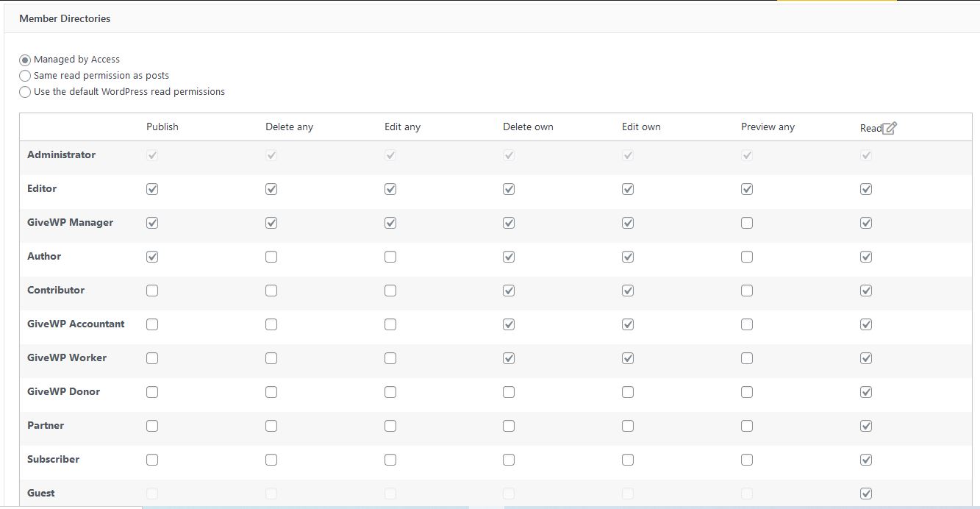Viewport: 980px width, 509px height.
Task: Select Managed by Access radio option
Action: click(25, 60)
